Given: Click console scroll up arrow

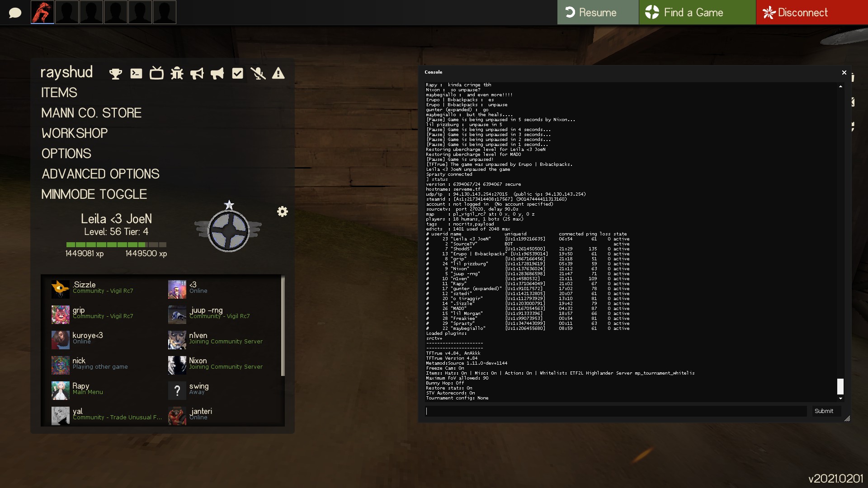Looking at the screenshot, I should point(840,86).
